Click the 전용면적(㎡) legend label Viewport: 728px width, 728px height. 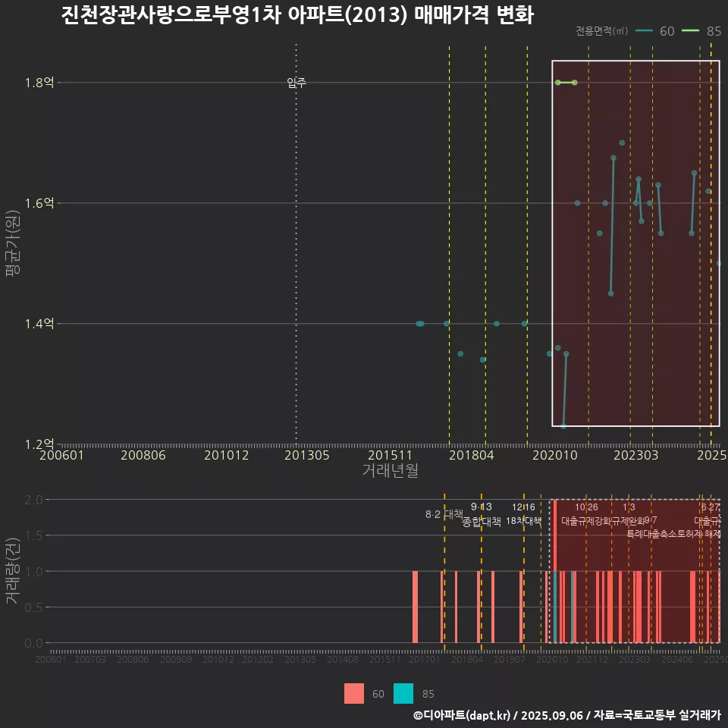601,31
